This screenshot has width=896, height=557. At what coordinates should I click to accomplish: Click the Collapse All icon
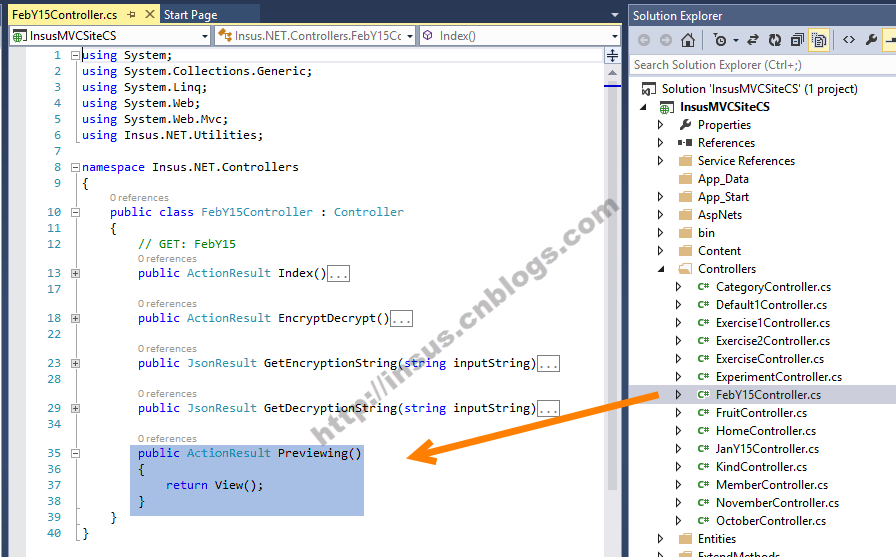coord(797,40)
